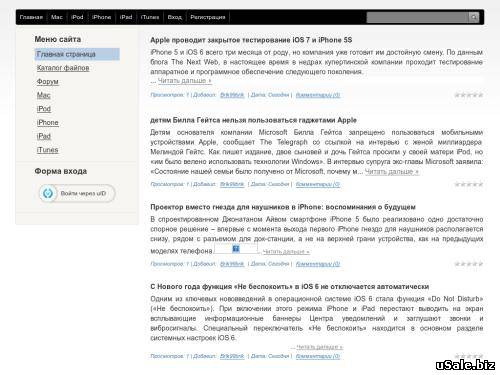Open author link under projector article
This screenshot has height=375, width=500.
coord(232,264)
